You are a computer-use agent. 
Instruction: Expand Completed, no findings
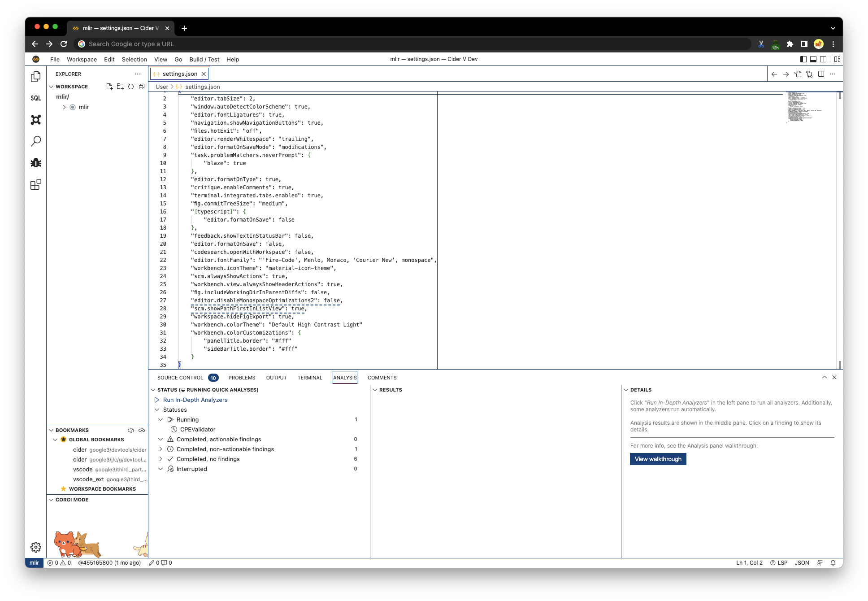click(x=161, y=459)
